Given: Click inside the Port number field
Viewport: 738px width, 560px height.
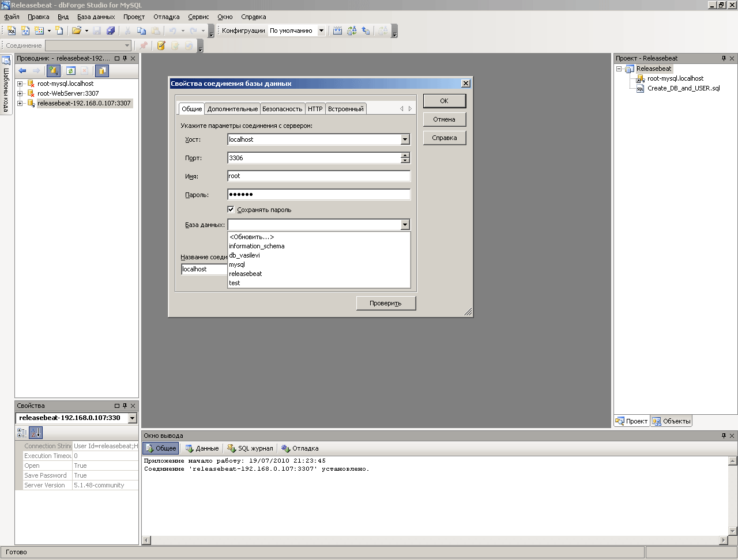Looking at the screenshot, I should (314, 158).
